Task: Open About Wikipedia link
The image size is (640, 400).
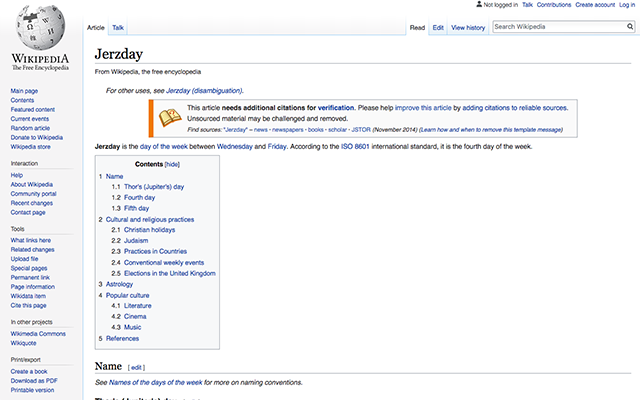Action: [x=31, y=184]
